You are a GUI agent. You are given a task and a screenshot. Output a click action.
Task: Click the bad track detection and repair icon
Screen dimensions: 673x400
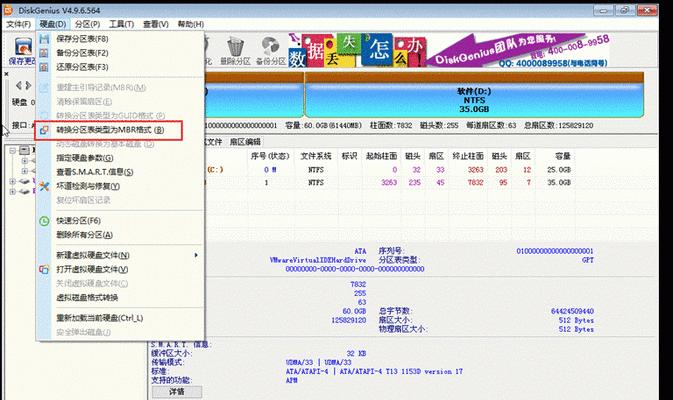point(44,186)
